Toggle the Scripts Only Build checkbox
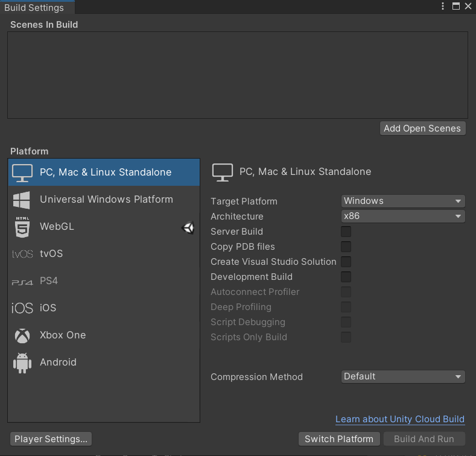This screenshot has width=476, height=456. click(x=346, y=337)
